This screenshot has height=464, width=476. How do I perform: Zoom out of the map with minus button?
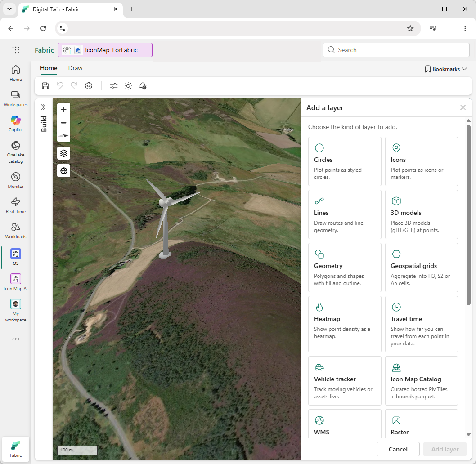point(64,123)
